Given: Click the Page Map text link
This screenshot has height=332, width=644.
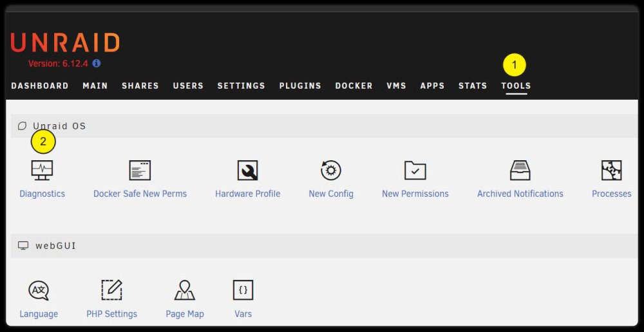Looking at the screenshot, I should click(x=185, y=314).
